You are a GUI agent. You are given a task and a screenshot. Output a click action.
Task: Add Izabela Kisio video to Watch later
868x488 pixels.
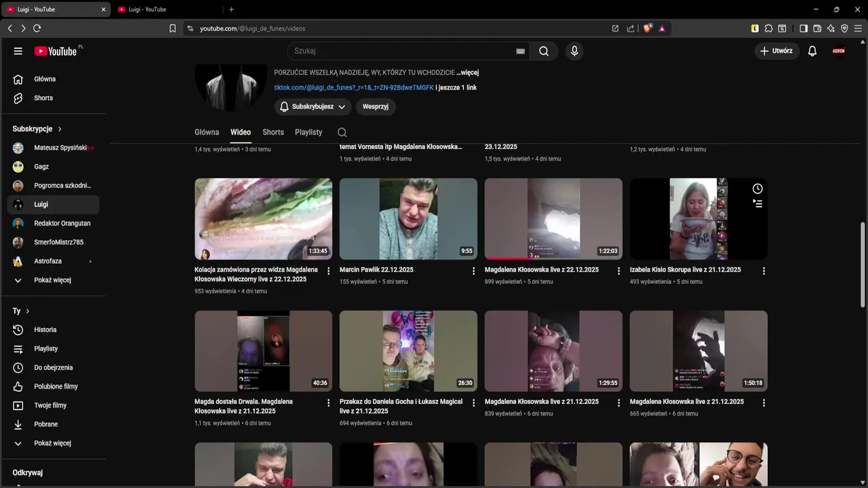tap(757, 189)
